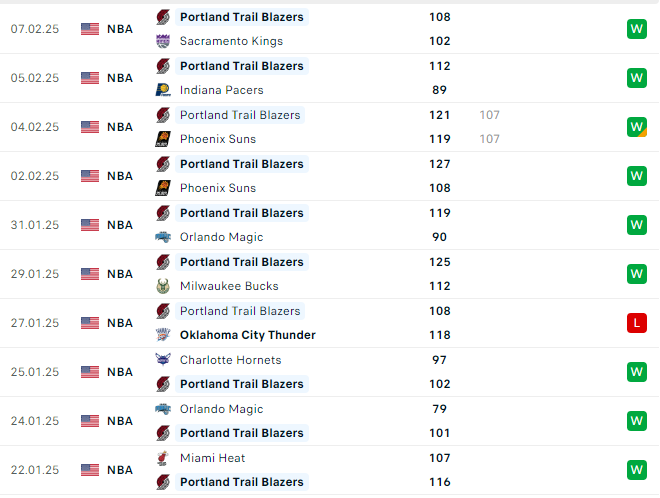The height and width of the screenshot is (498, 660).
Task: Click the Orlando Magic logo for 31.01.25
Action: pyautogui.click(x=163, y=237)
